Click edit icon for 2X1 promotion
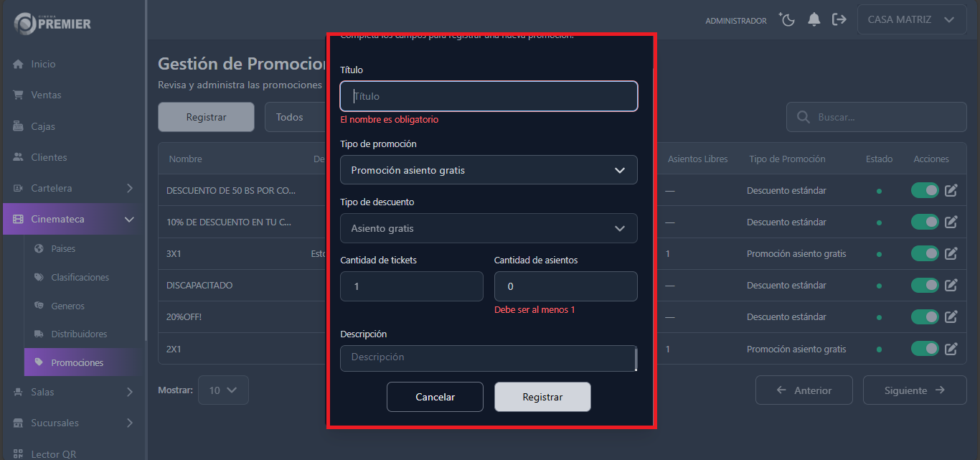 pyautogui.click(x=951, y=349)
